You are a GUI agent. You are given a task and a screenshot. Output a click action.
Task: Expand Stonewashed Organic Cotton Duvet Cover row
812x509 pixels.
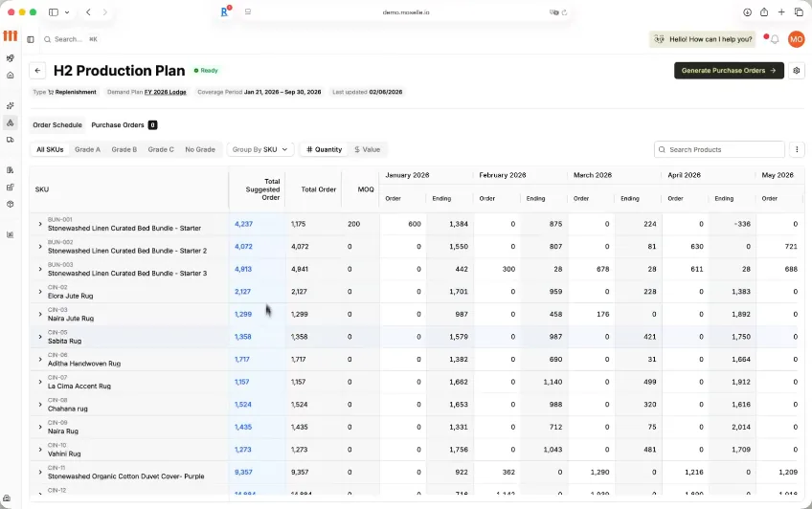pos(40,472)
